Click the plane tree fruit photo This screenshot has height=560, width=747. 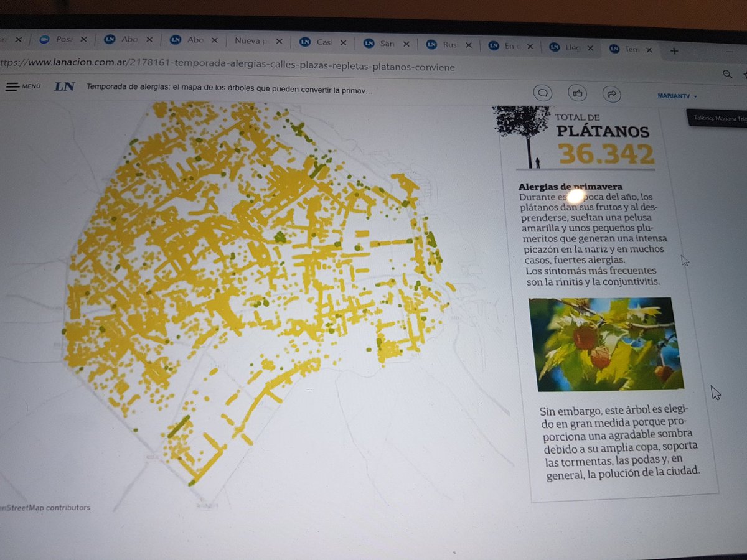[x=606, y=344]
